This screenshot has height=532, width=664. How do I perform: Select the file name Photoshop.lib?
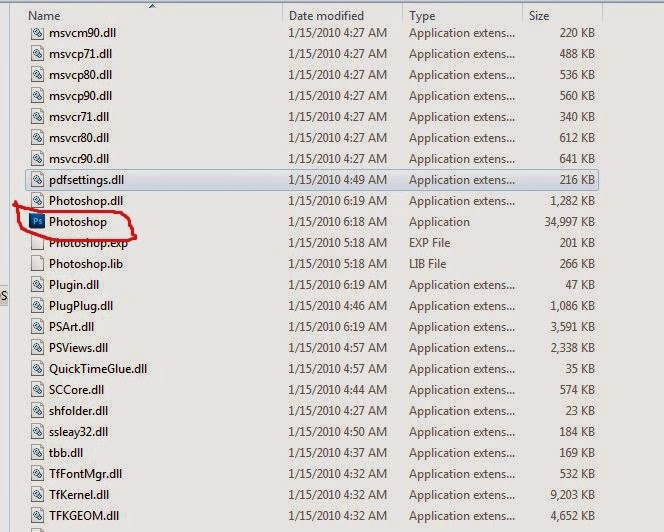[86, 263]
